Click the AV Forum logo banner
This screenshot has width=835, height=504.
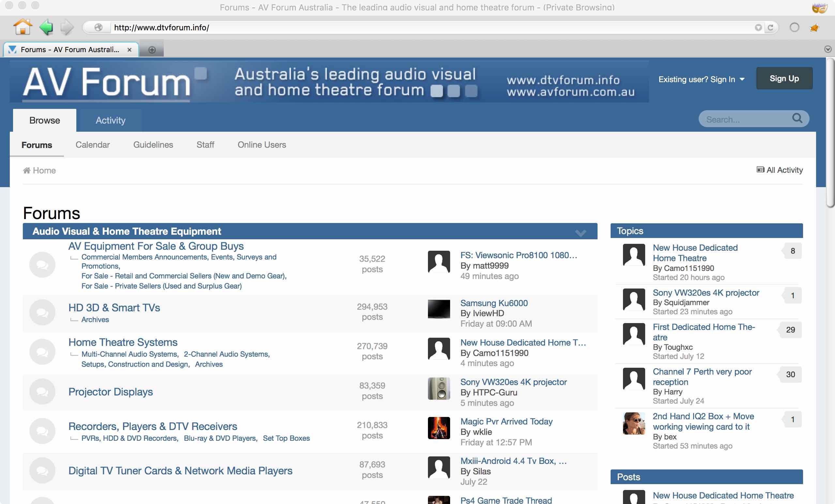(x=329, y=82)
